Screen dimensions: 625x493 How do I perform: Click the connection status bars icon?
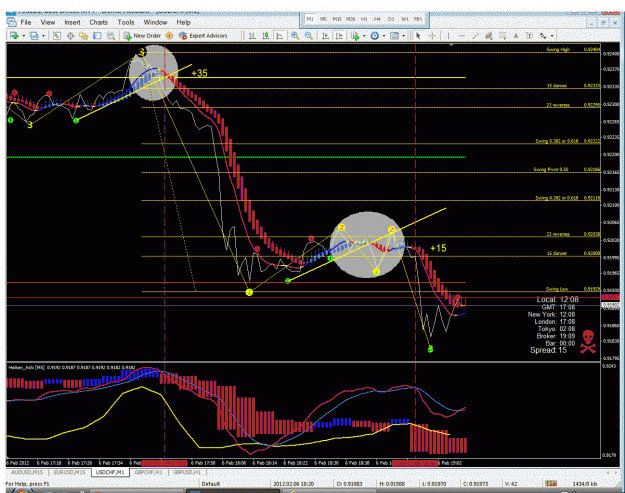551,483
